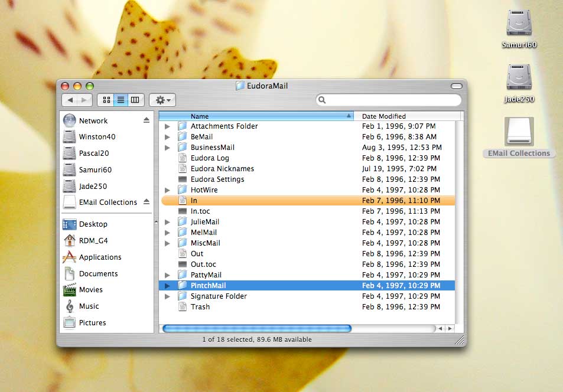Open the Documents folder in sidebar
This screenshot has height=392, width=563.
coord(90,274)
